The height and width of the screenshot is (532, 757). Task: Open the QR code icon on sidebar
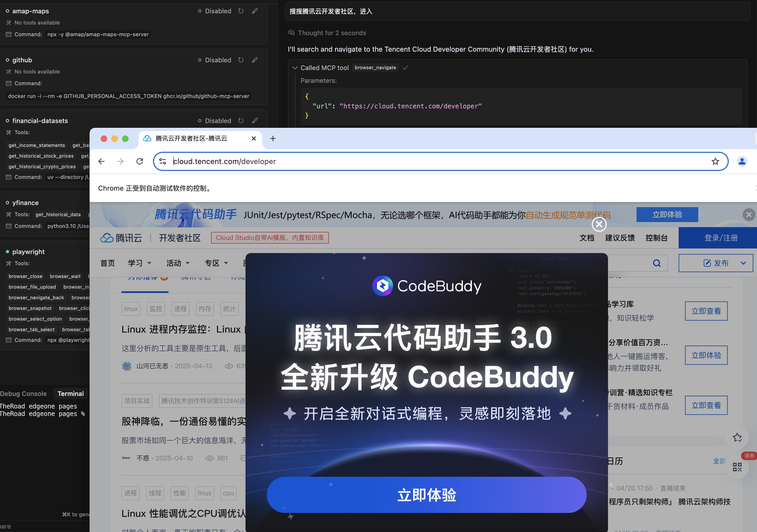pos(737,467)
